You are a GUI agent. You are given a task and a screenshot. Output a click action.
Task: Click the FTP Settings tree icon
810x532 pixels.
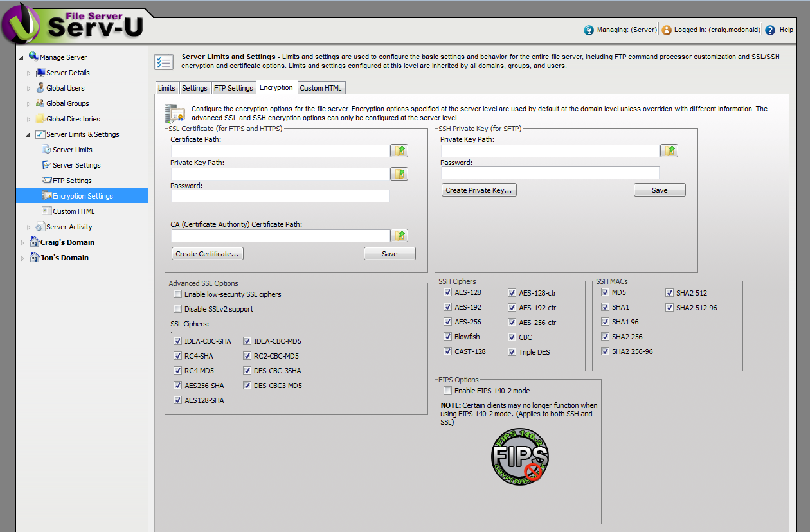[46, 181]
